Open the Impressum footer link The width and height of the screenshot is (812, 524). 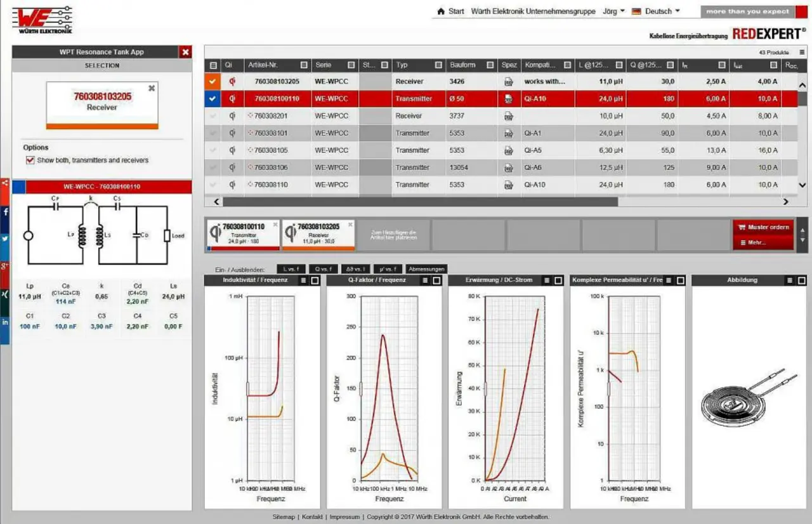344,517
